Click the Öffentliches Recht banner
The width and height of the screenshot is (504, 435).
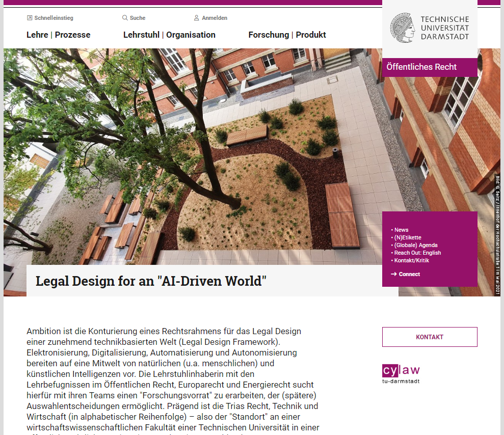tap(421, 67)
